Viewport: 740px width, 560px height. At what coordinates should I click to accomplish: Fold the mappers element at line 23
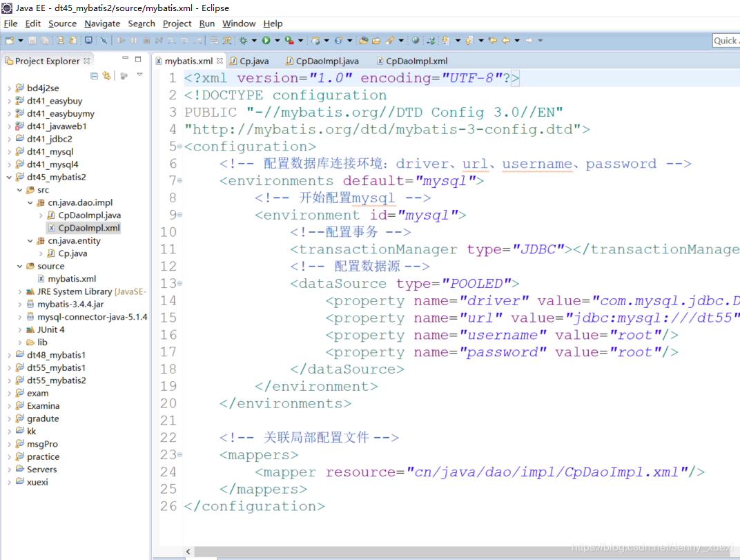point(179,455)
